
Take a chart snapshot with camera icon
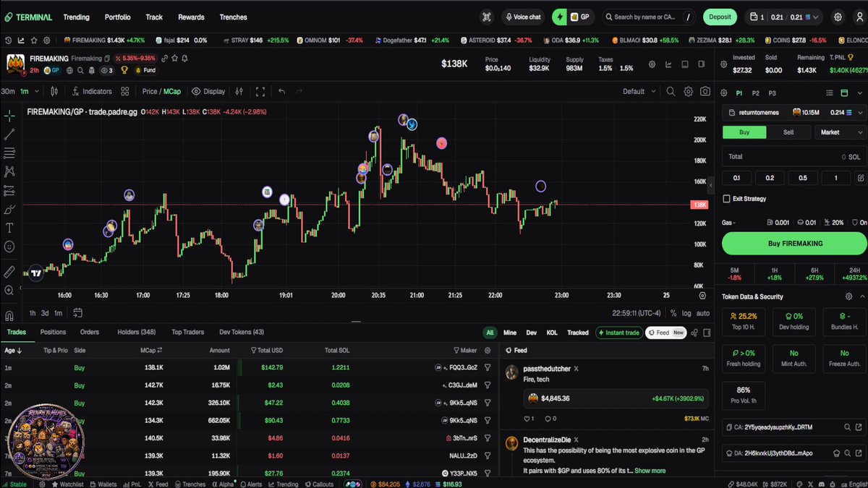(705, 92)
